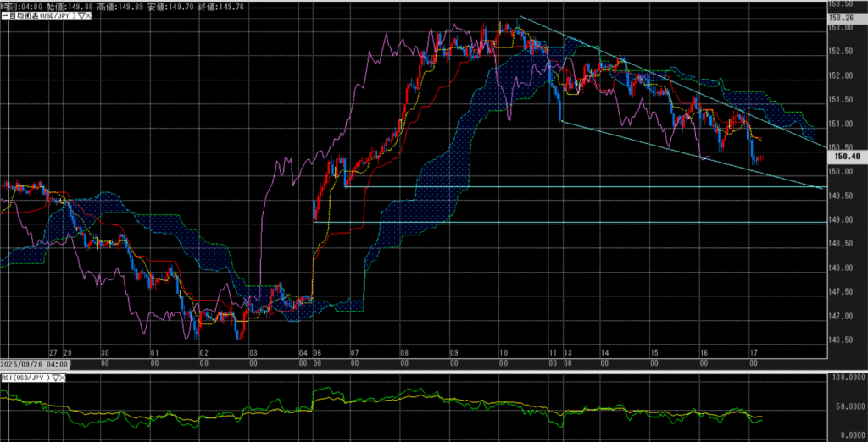
Task: Click the 152.00 level on price axis
Action: click(839, 75)
